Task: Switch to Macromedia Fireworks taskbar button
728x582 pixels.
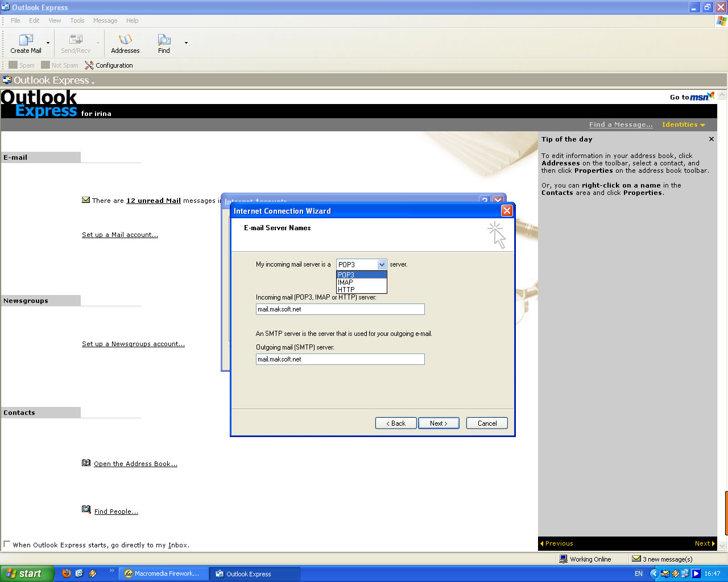Action: point(163,573)
